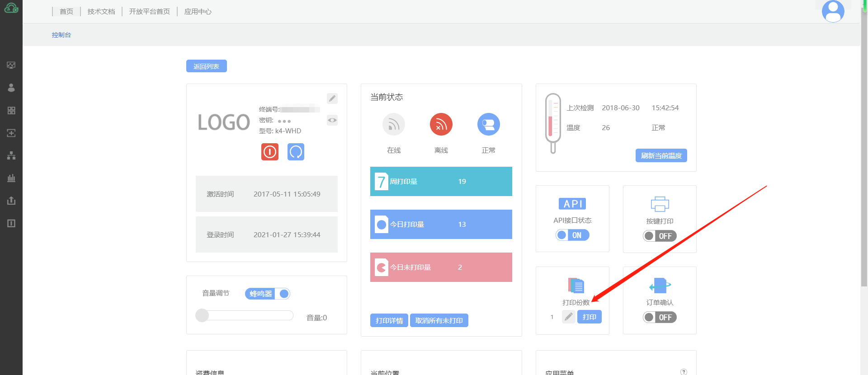Image resolution: width=868 pixels, height=375 pixels.
Task: Click the pencil edit icon beside terminal number
Action: tap(332, 98)
